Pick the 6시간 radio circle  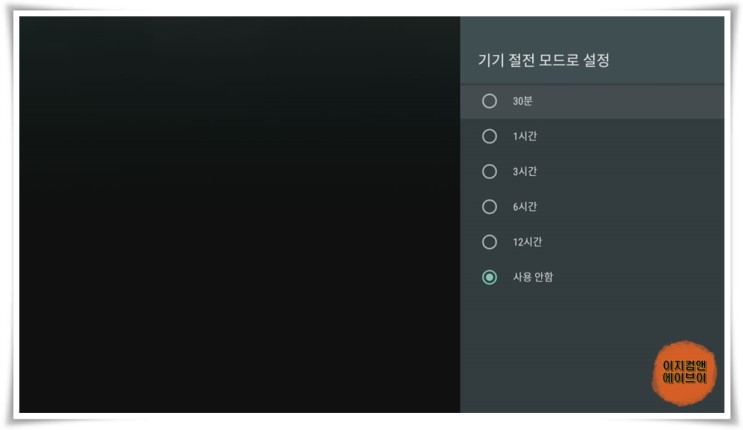point(489,207)
